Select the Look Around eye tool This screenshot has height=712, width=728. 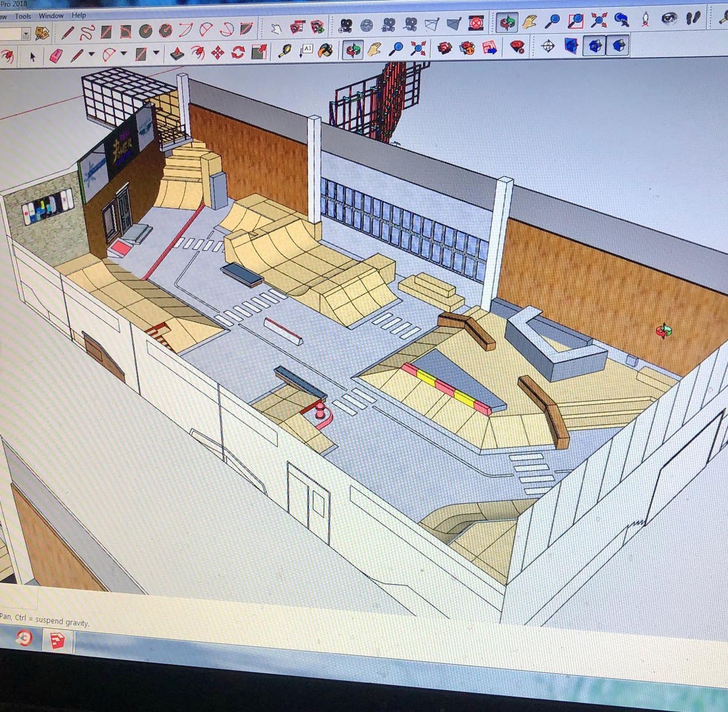669,19
